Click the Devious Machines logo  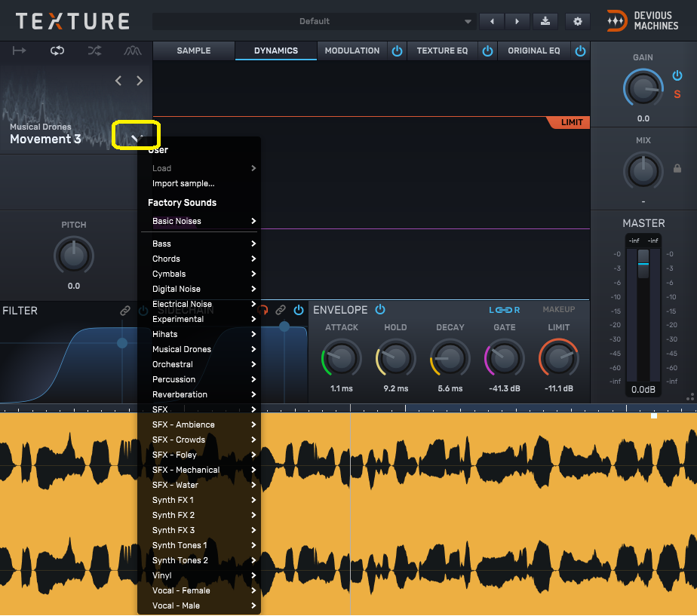(643, 21)
